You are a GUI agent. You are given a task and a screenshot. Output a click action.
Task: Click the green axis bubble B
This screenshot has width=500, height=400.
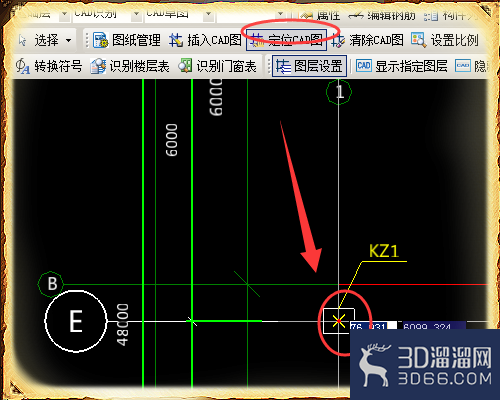click(51, 284)
